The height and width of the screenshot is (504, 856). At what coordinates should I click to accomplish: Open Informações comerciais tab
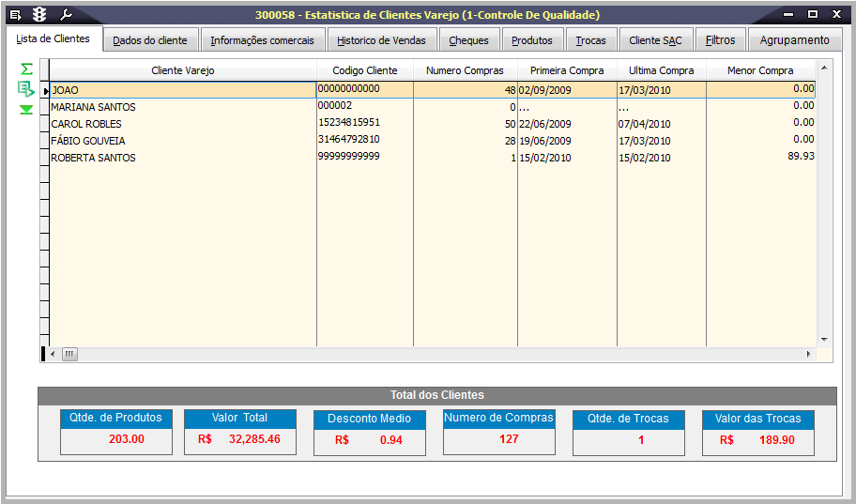coord(263,40)
